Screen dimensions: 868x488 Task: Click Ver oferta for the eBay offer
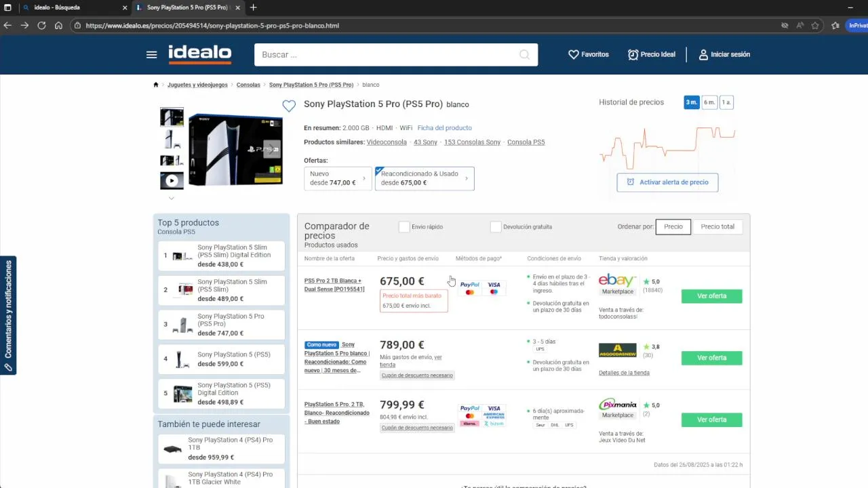711,296
